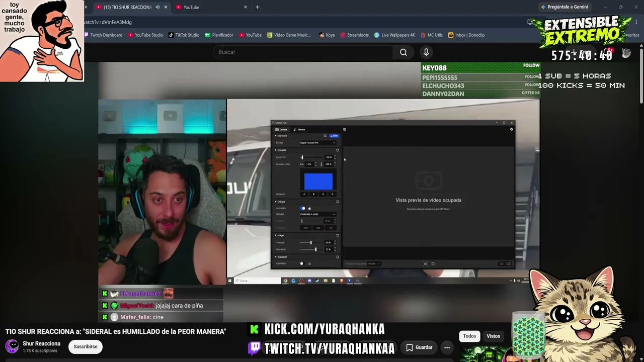The width and height of the screenshot is (644, 362).
Task: Click the Zoom/FOV value stepper arrows
Action: [x=335, y=157]
